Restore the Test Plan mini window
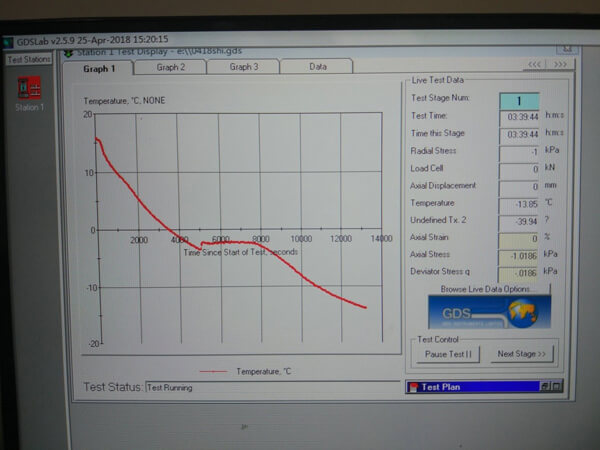This screenshot has height=450, width=600. 545,386
